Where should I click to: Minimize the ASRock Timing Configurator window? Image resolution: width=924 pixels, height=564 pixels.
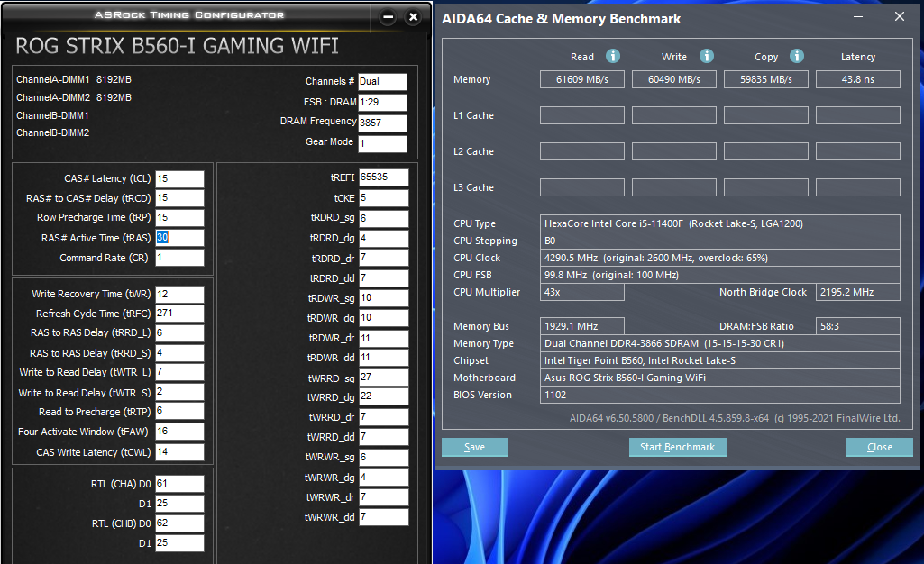tap(388, 17)
